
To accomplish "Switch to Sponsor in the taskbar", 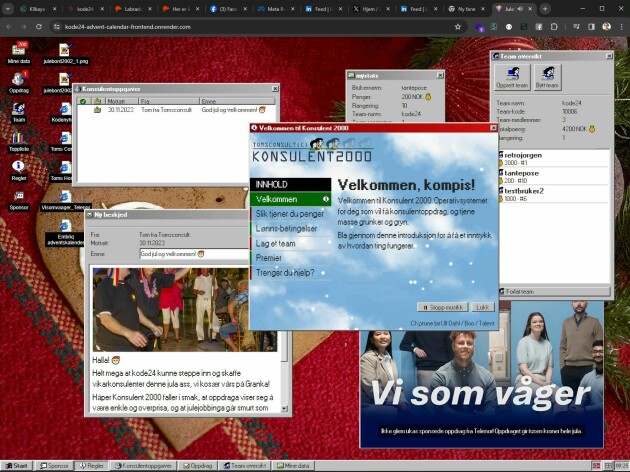I will 55,466.
